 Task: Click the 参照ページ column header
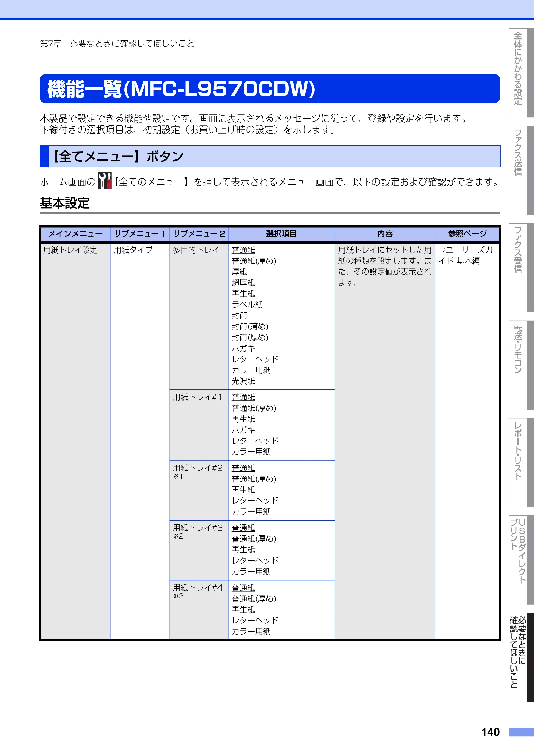coord(467,234)
